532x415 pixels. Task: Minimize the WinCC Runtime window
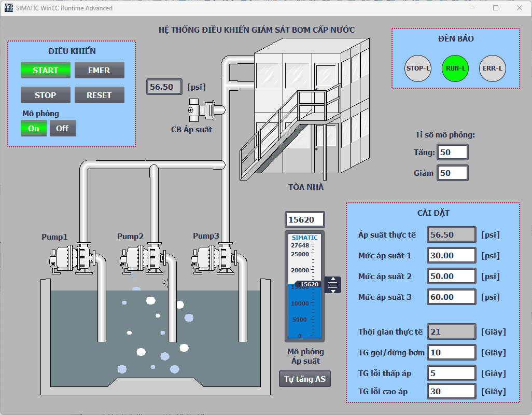coord(472,8)
